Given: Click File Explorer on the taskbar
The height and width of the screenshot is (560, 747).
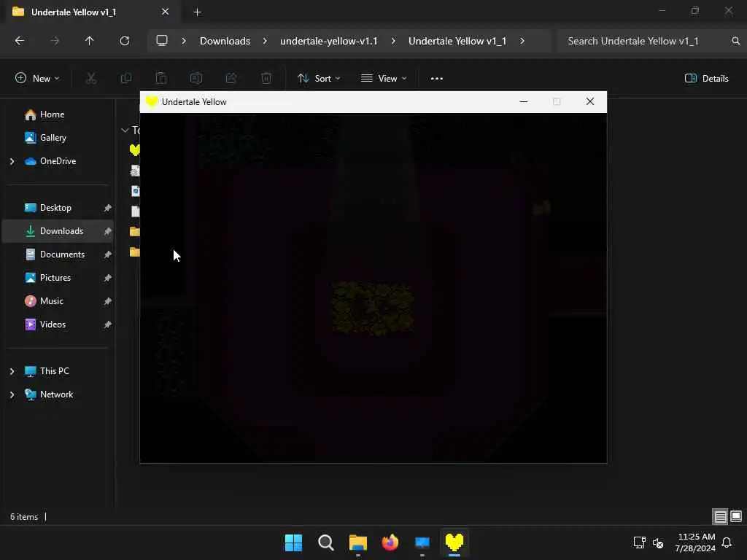Looking at the screenshot, I should click(357, 542).
